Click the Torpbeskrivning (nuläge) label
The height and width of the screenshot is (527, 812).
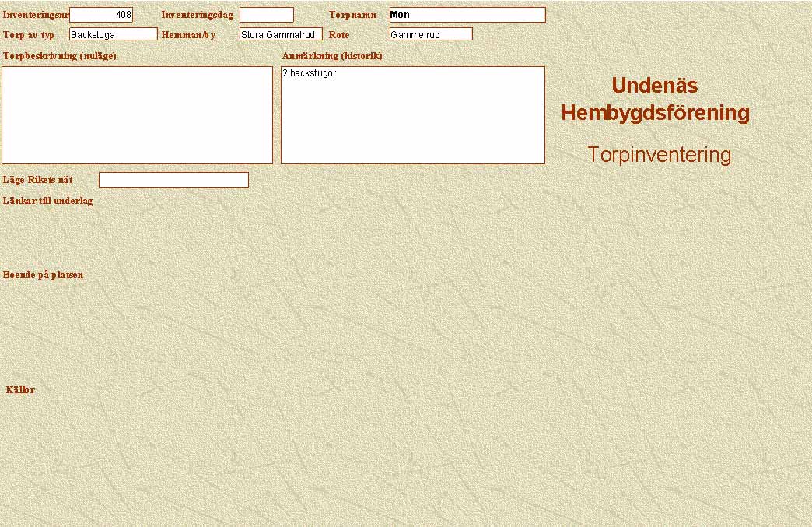60,56
